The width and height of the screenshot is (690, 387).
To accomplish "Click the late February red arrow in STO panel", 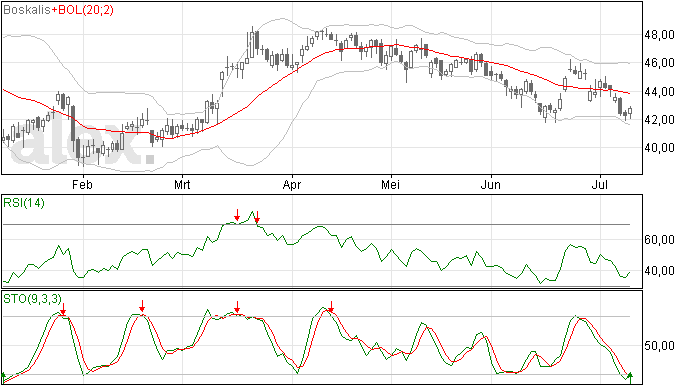I will coord(142,306).
